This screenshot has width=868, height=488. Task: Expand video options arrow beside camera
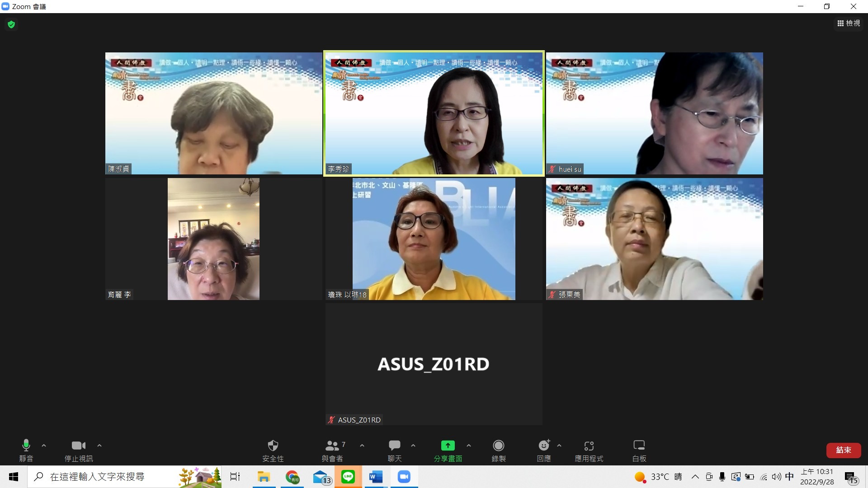pos(99,446)
